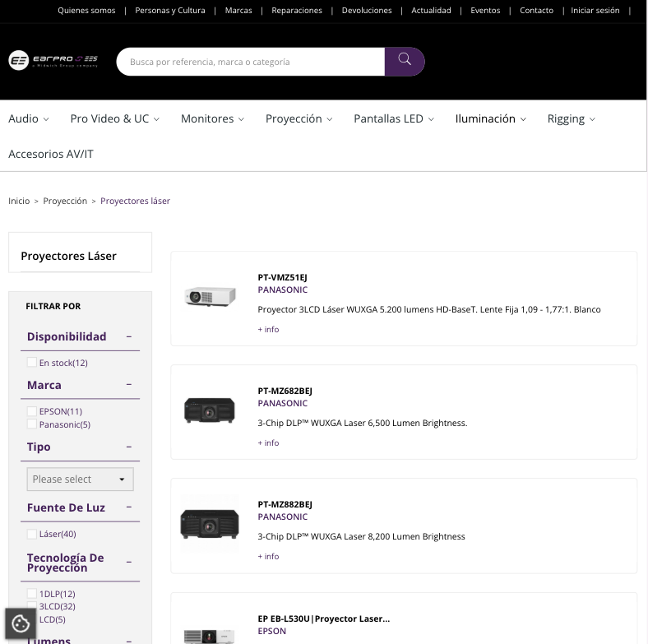Check the EPSON(11) brand filter
Screen dimensions: 648x644
(32, 411)
